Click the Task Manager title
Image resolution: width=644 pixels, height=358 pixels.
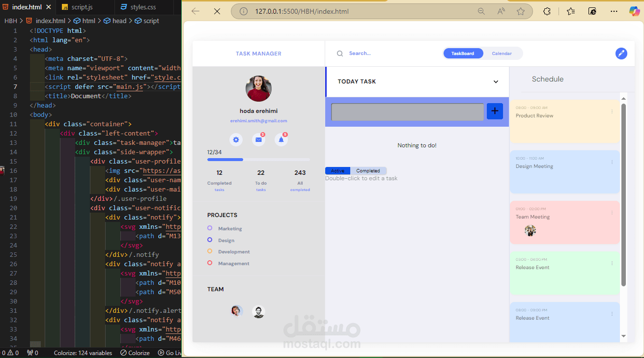[x=258, y=54]
